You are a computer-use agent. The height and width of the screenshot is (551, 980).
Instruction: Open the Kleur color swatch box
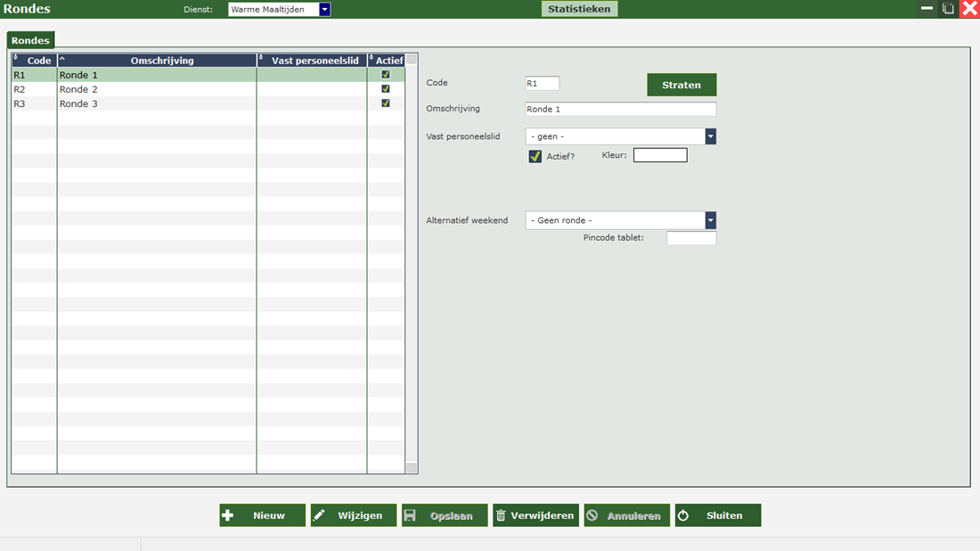[660, 155]
